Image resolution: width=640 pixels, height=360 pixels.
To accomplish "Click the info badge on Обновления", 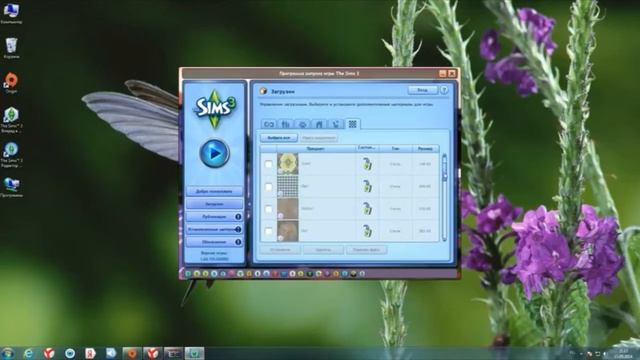I will coord(238,242).
